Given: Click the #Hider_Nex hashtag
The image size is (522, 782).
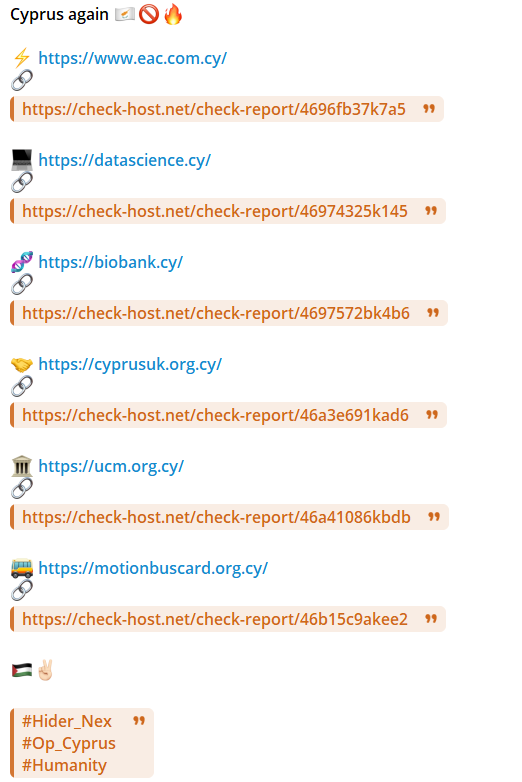Looking at the screenshot, I should (67, 721).
